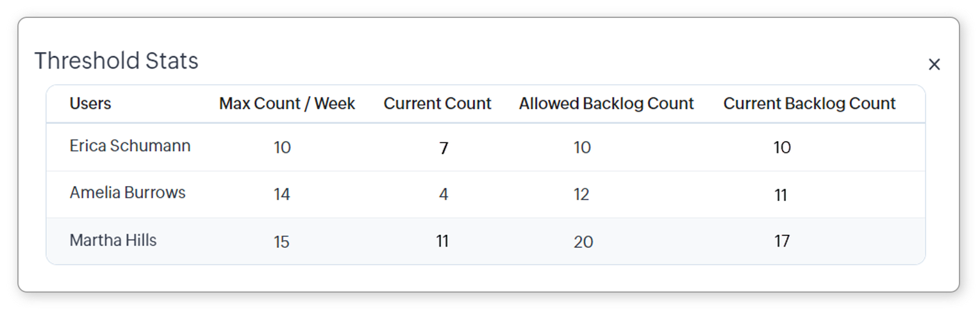Select the Erica Schumann user row

130,146
